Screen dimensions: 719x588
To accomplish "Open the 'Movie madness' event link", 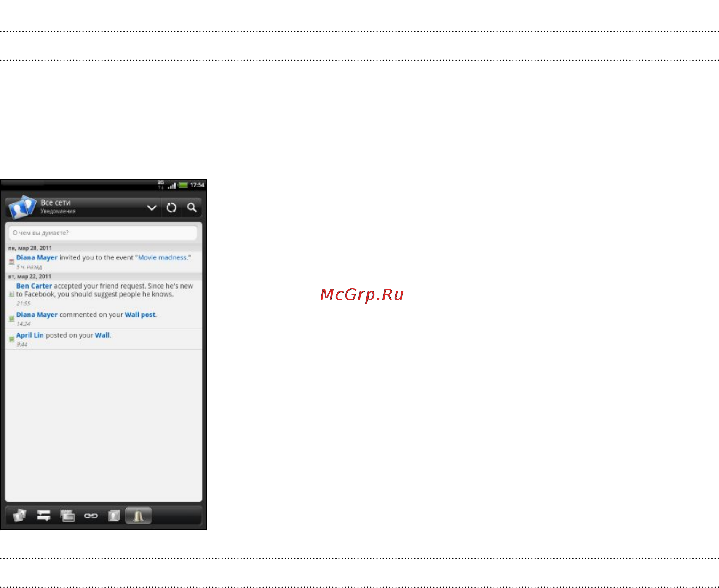I will click(x=162, y=257).
